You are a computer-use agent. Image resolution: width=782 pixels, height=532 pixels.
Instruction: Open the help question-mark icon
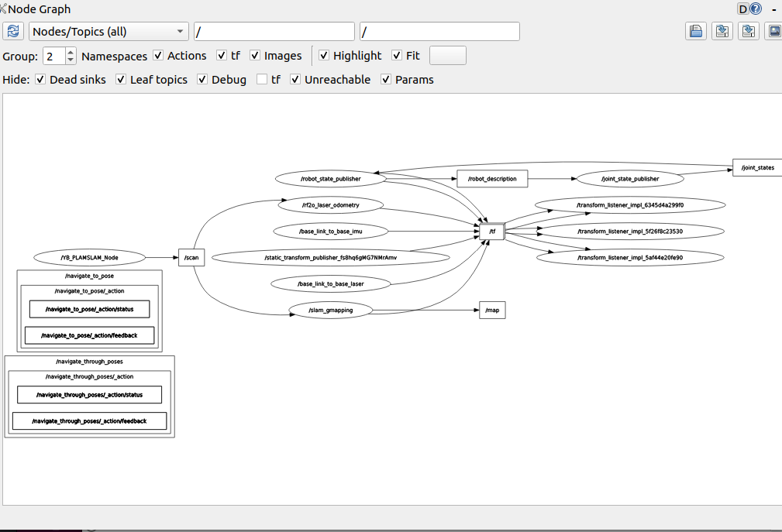point(756,9)
